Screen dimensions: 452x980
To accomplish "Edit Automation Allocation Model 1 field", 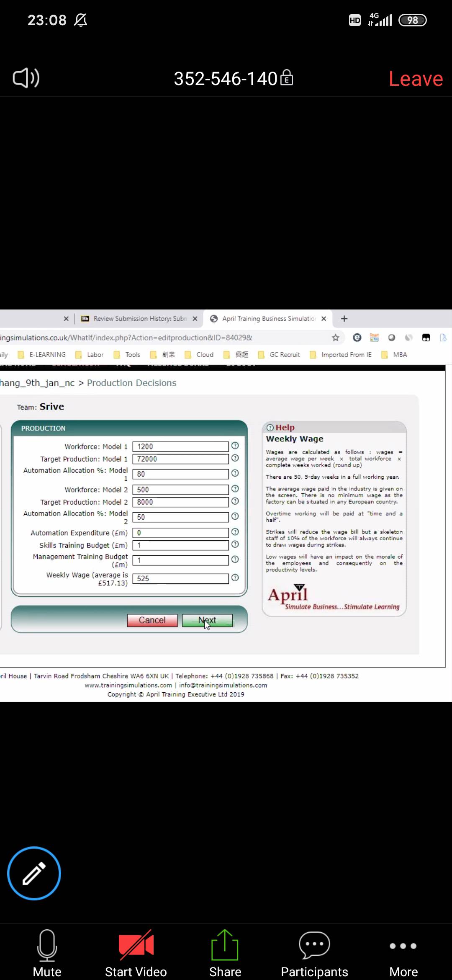I will pos(181,474).
